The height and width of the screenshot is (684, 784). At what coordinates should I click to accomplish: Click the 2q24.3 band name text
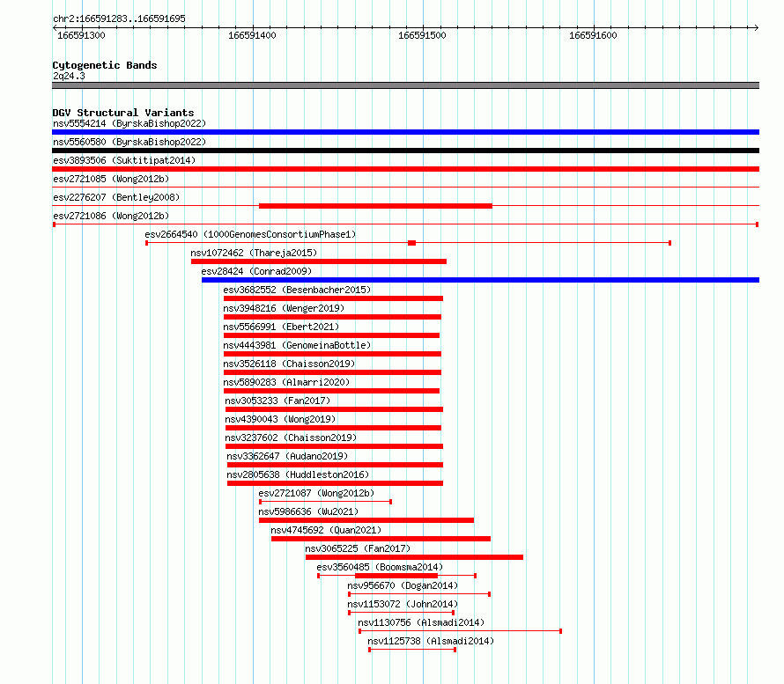point(69,76)
